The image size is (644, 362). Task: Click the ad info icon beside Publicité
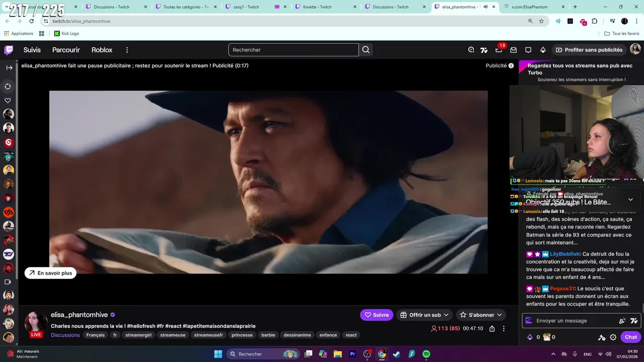[511, 65]
